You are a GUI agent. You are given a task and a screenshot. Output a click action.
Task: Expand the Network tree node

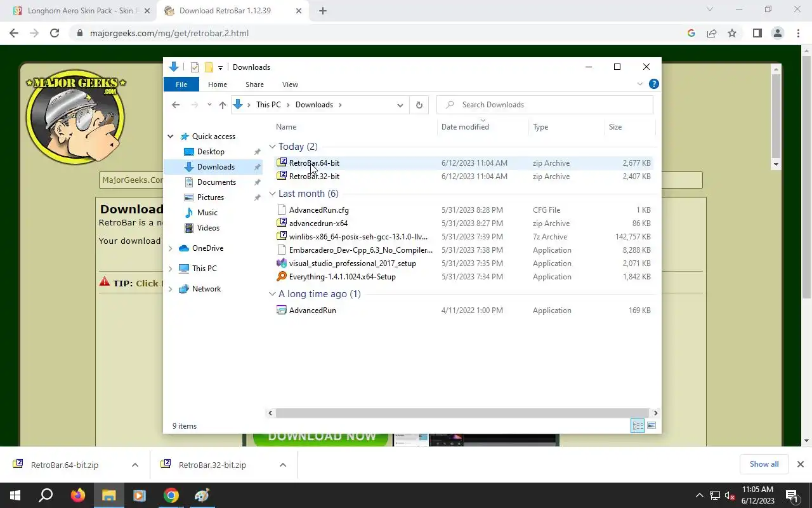pos(170,289)
